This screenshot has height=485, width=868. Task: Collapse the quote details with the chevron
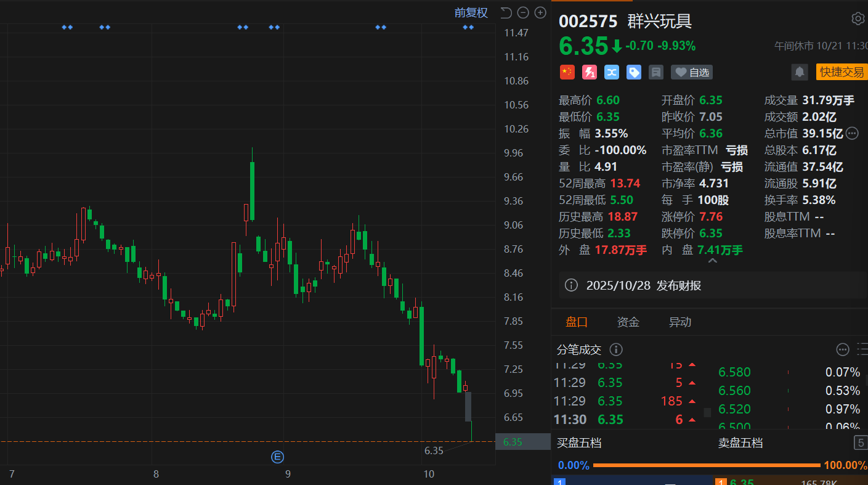(x=713, y=261)
